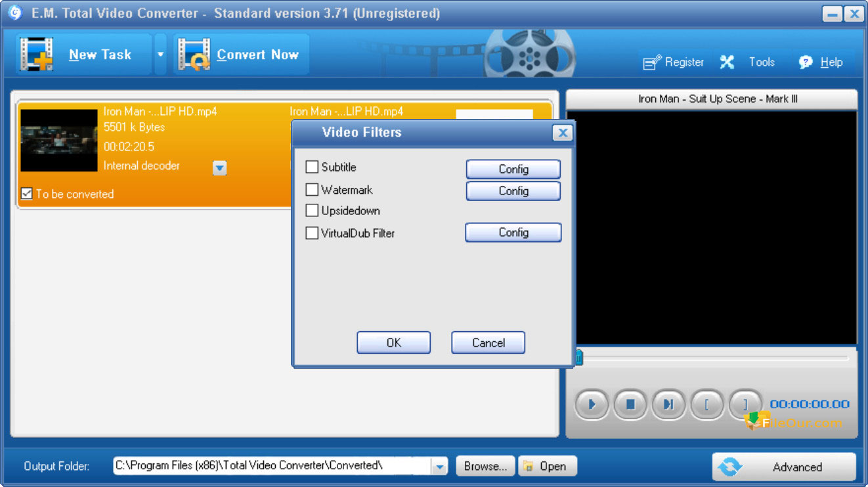Click the app logo in the title bar
The image size is (868, 487).
tap(14, 13)
